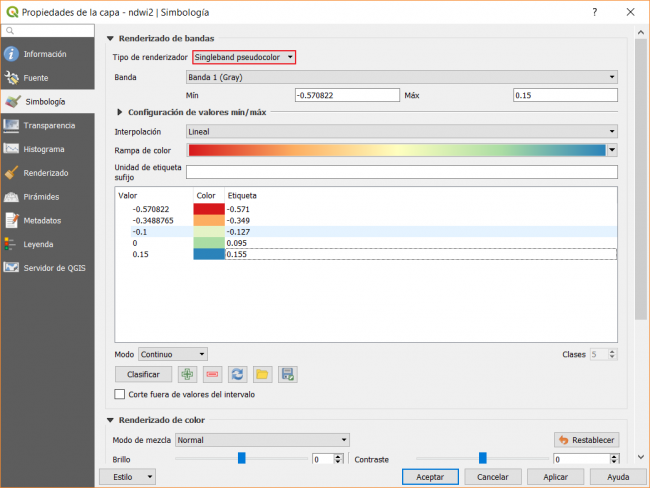Click the Aplicar button
The image size is (650, 488).
pyautogui.click(x=555, y=477)
